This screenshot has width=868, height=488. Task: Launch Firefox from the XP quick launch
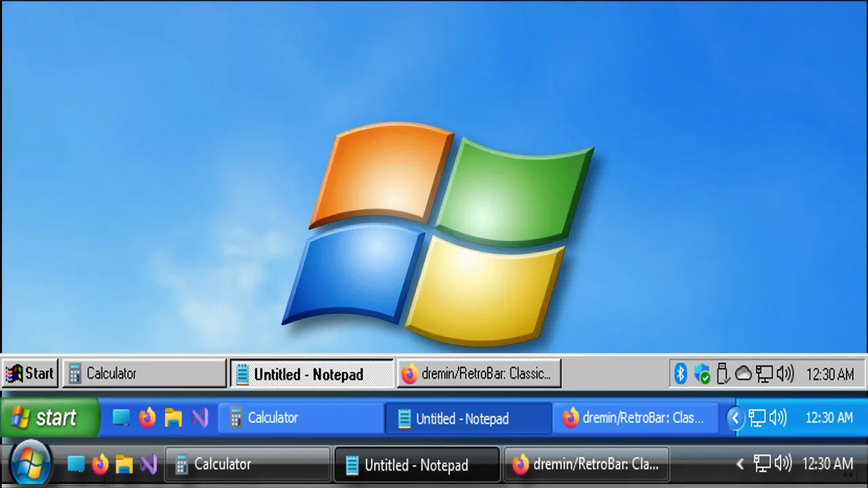coord(147,418)
